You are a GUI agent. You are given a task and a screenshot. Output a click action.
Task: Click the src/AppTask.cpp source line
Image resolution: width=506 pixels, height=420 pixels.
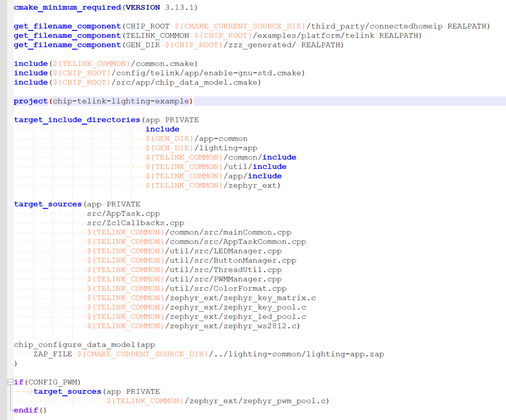[123, 214]
